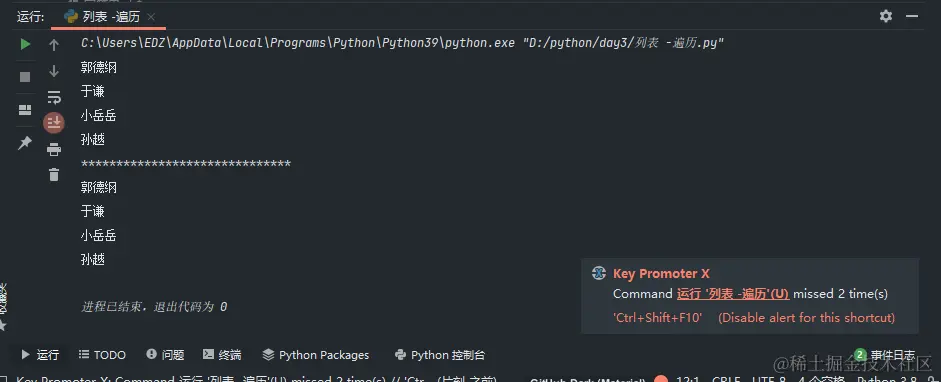This screenshot has height=382, width=941.
Task: Click the asterisk separator output line
Action: pyautogui.click(x=186, y=164)
